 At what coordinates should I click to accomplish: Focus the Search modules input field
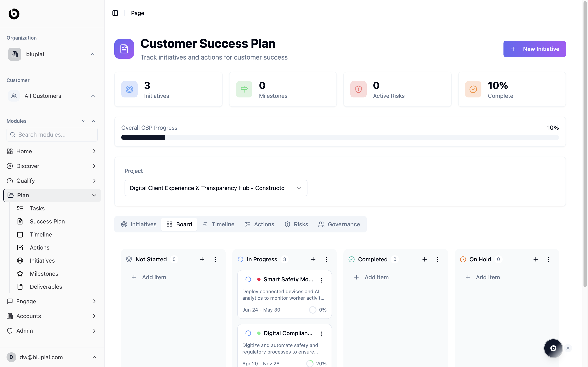[x=52, y=135]
